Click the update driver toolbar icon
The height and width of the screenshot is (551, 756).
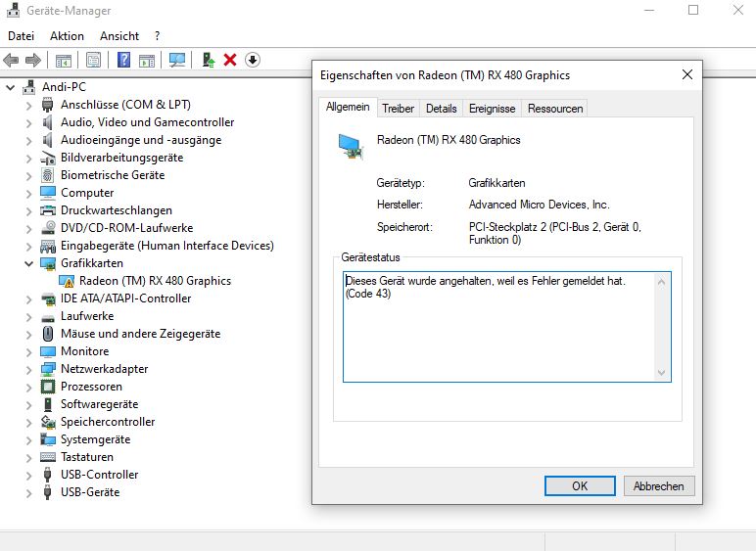tap(208, 60)
